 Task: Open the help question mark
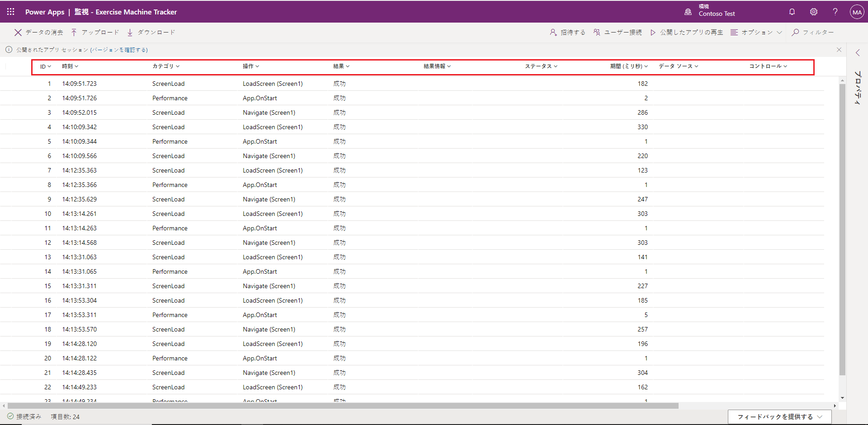pos(835,12)
